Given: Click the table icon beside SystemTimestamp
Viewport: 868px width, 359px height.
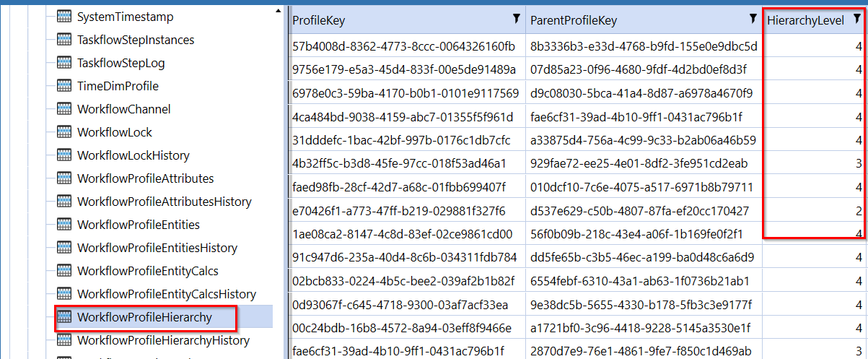Looking at the screenshot, I should [63, 17].
